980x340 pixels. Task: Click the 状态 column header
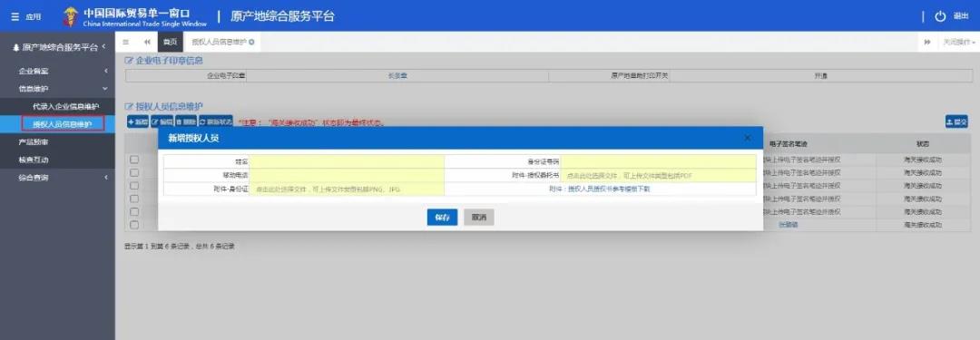pyautogui.click(x=923, y=144)
